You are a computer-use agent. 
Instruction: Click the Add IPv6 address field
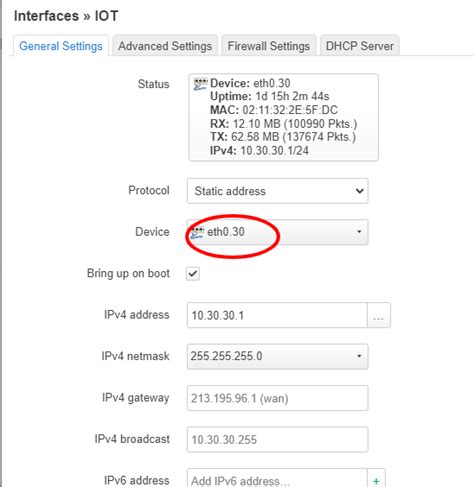pyautogui.click(x=277, y=480)
